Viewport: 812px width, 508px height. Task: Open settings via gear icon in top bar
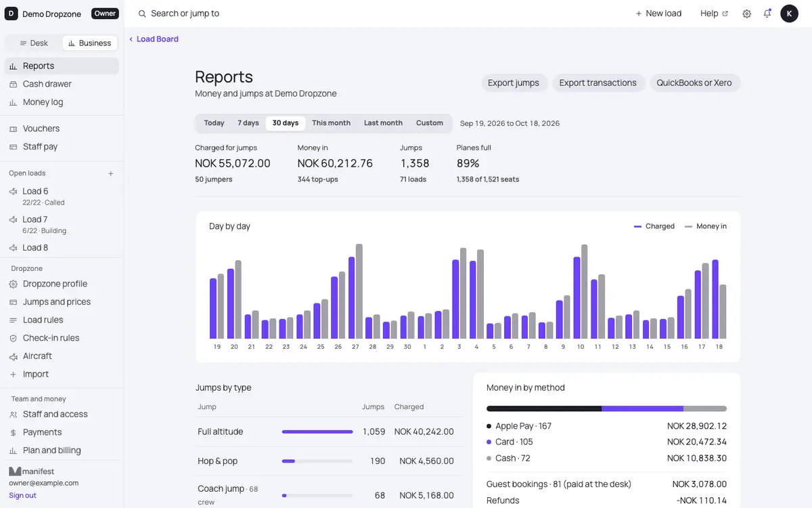(x=746, y=14)
